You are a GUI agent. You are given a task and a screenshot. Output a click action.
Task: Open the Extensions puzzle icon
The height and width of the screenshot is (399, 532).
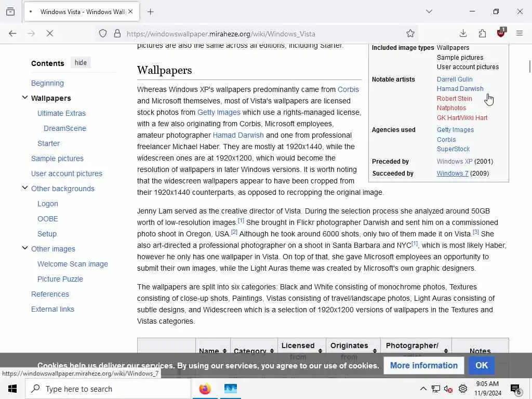482,33
